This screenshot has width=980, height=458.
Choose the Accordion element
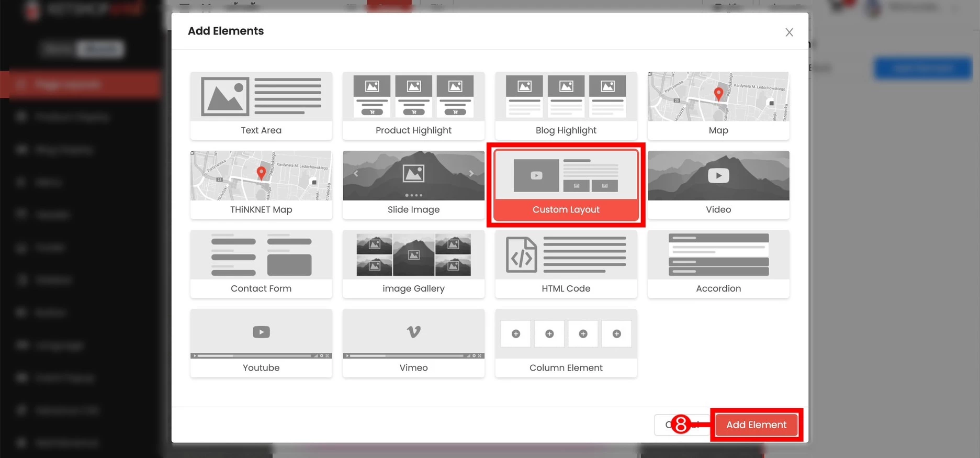coord(718,264)
